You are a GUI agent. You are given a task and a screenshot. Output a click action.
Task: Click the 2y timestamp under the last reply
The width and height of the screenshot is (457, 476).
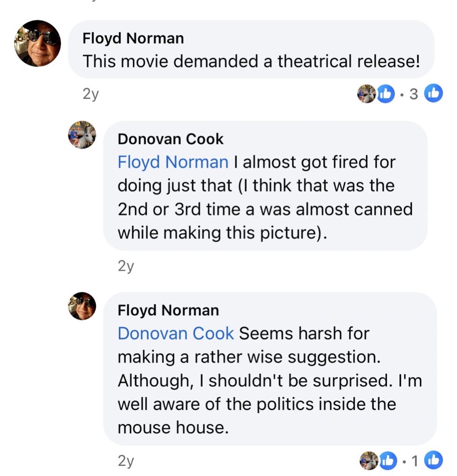[126, 461]
